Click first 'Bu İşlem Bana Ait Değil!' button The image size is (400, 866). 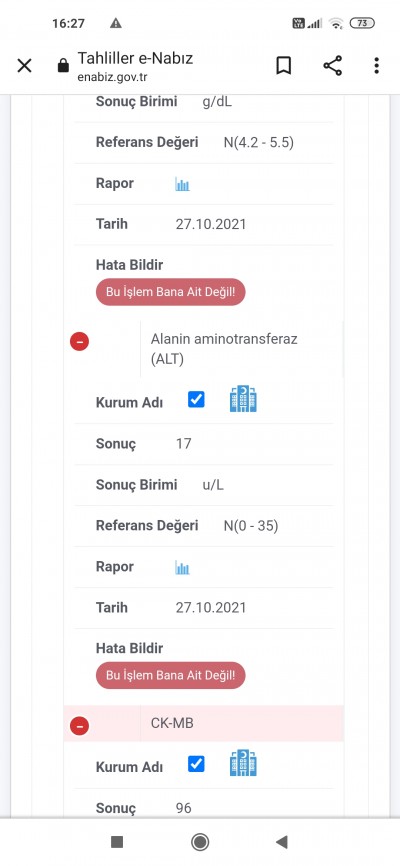click(x=171, y=292)
